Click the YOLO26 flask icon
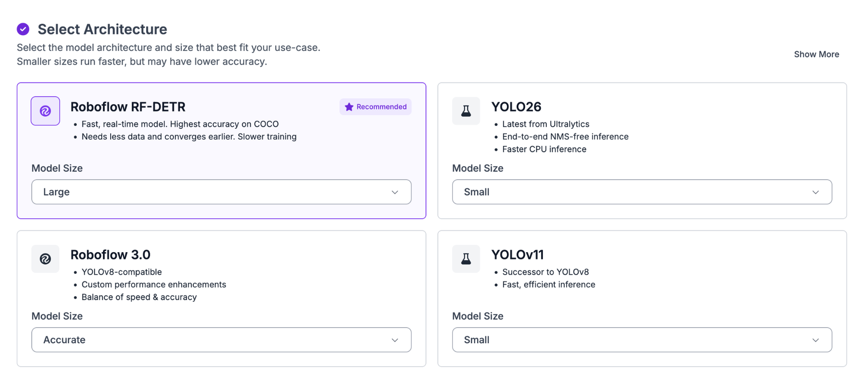The height and width of the screenshot is (381, 868). pyautogui.click(x=466, y=111)
